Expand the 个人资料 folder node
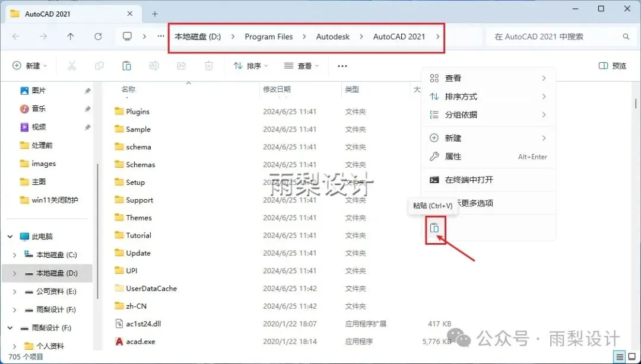Image resolution: width=641 pixels, height=364 pixels. point(15,346)
